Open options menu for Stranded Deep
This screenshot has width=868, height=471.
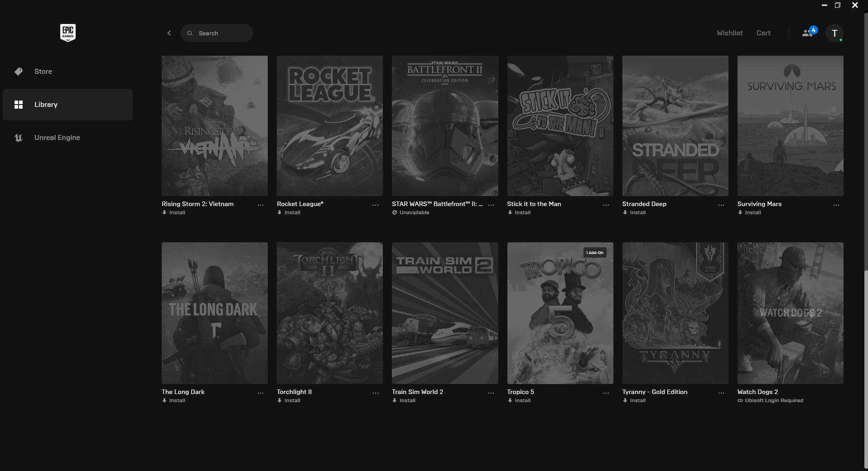click(721, 205)
